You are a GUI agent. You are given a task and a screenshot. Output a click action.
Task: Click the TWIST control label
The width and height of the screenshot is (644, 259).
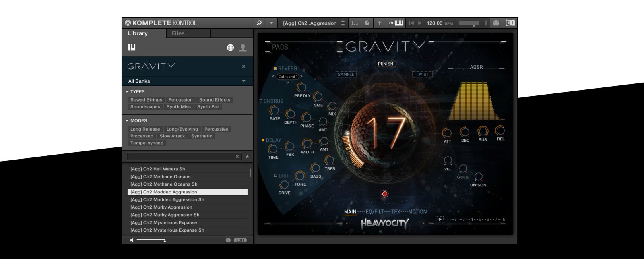pyautogui.click(x=422, y=75)
